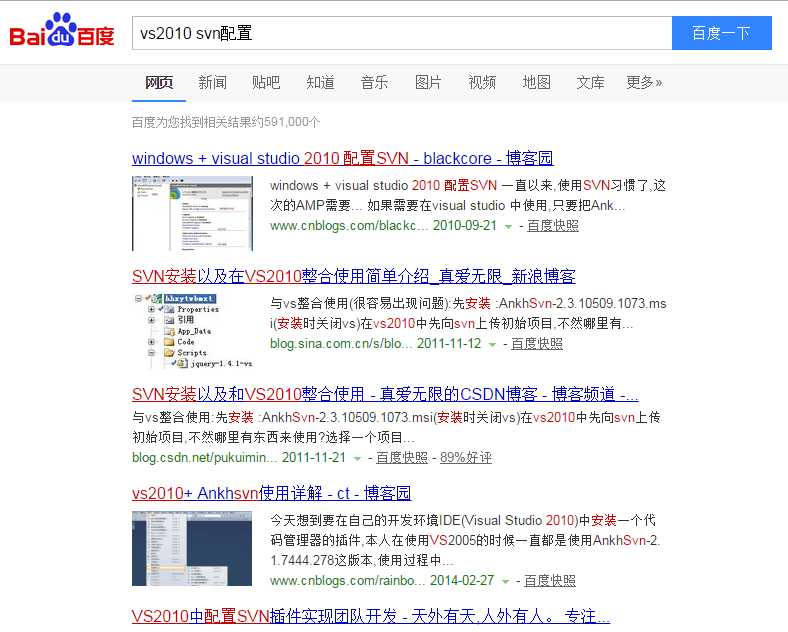Open the 文库 tab

coord(590,82)
